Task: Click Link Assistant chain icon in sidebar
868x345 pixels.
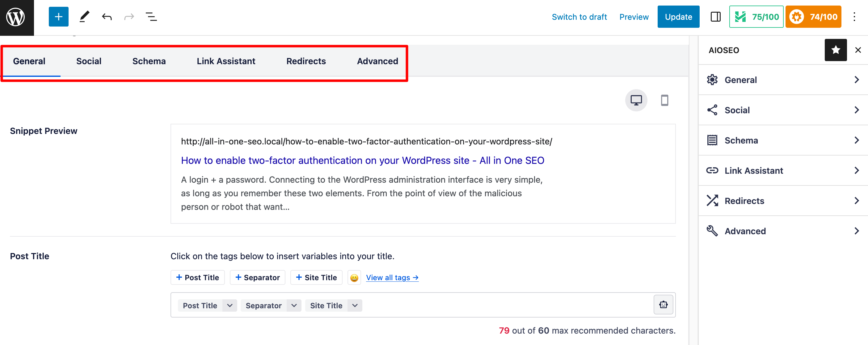Action: pos(712,171)
